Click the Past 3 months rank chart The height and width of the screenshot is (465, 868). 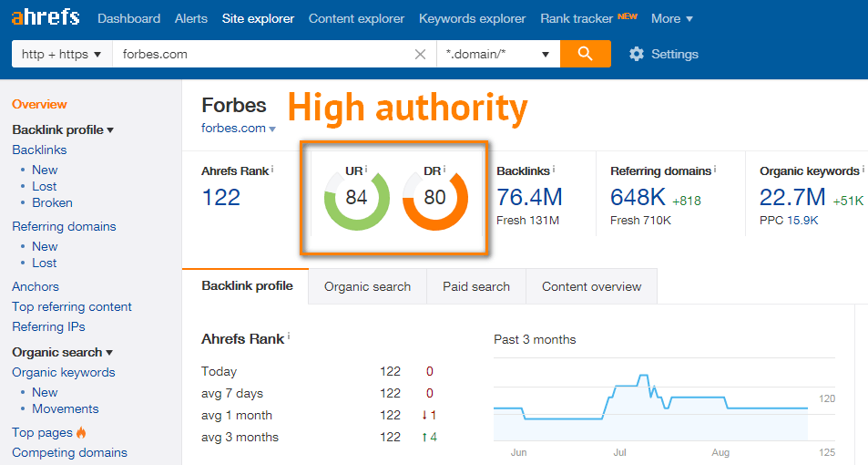pyautogui.click(x=664, y=399)
